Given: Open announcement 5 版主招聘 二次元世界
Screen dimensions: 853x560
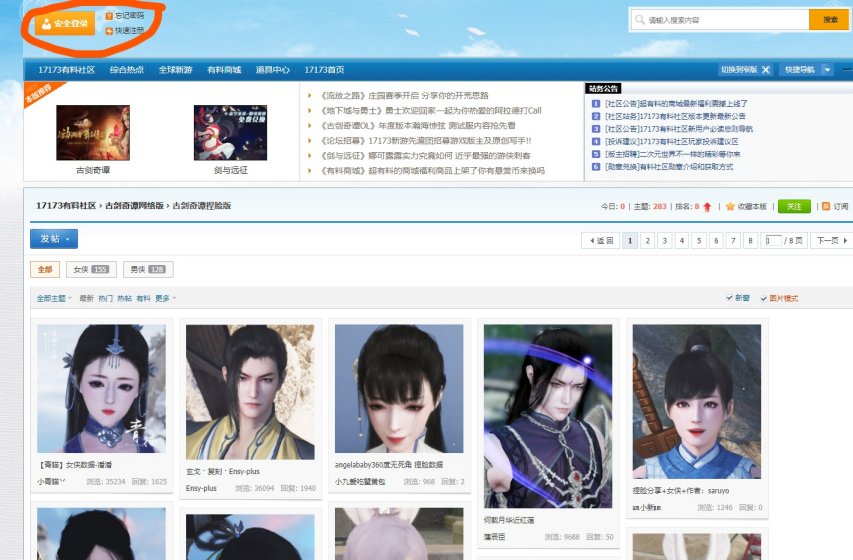Looking at the screenshot, I should tap(672, 154).
